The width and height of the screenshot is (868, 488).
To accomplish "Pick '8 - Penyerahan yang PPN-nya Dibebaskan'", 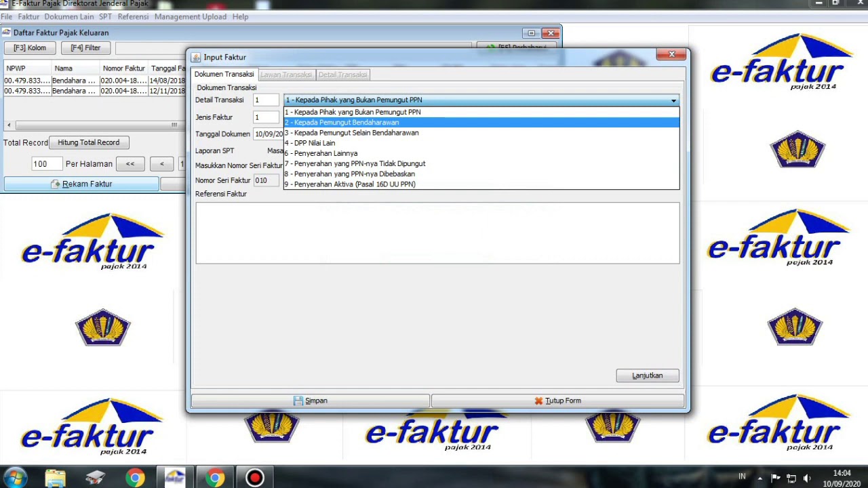I will pos(481,174).
